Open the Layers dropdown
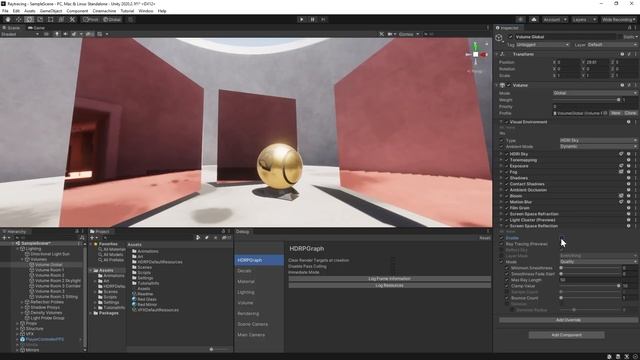This screenshot has height=360, width=640. [584, 19]
